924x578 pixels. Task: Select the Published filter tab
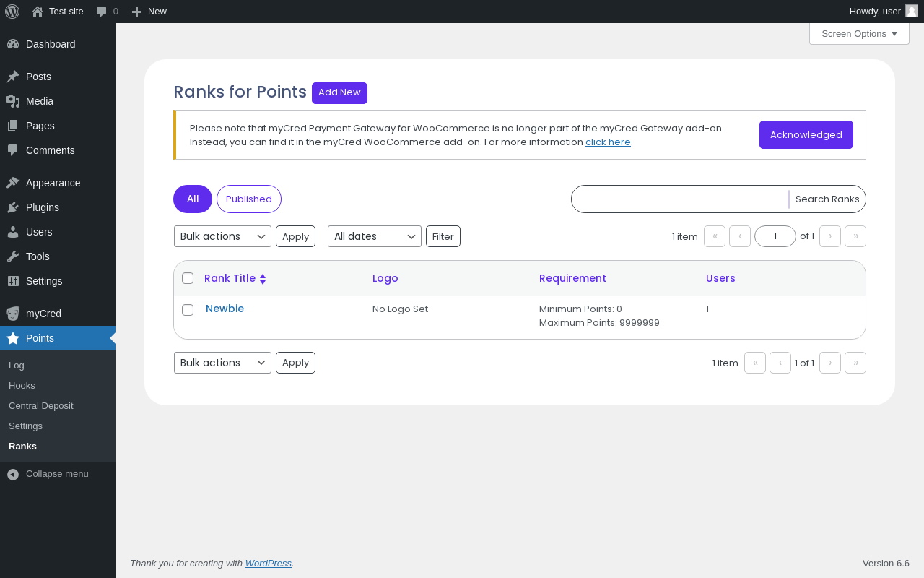coord(249,199)
